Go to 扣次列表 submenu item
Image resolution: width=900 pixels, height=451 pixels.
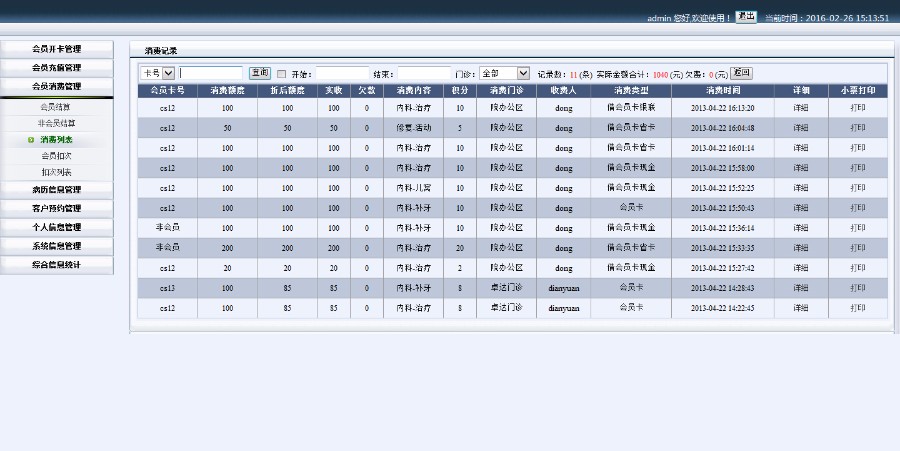(56, 172)
